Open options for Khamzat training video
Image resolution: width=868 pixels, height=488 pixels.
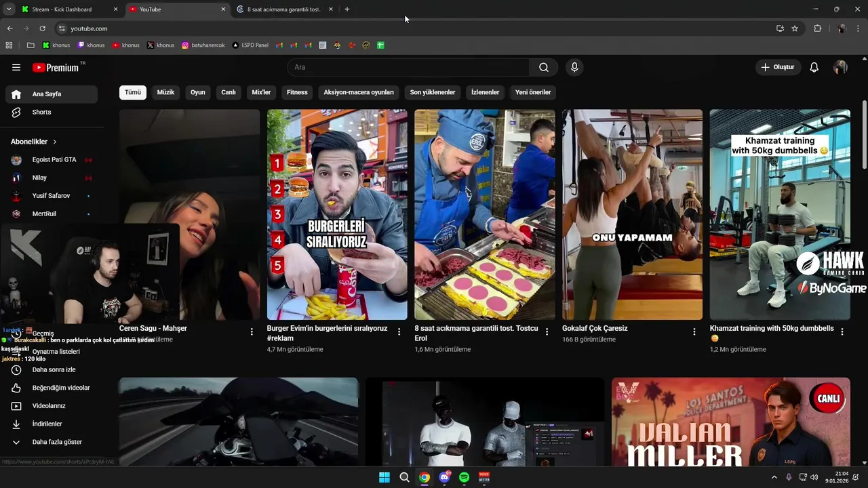click(x=842, y=332)
